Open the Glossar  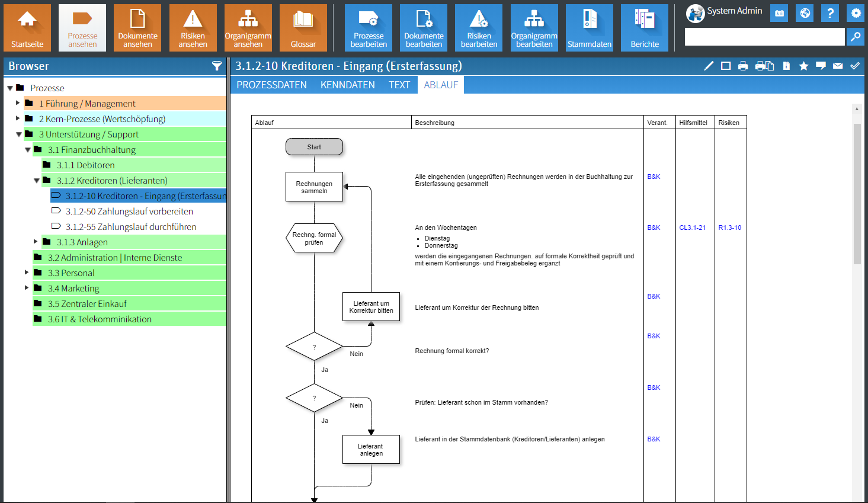point(303,27)
